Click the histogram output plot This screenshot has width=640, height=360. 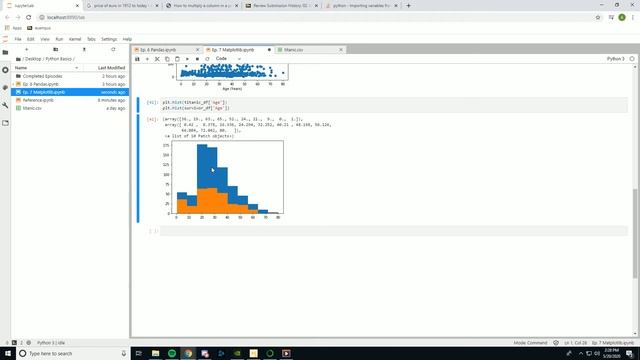click(x=224, y=179)
